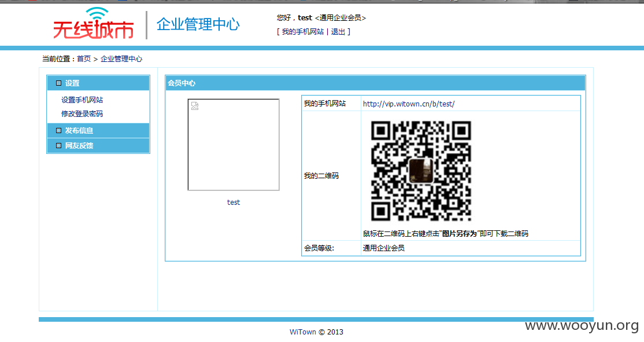644x342 pixels.
Task: Open http://vip.witown.cn/b/test/ URL
Action: click(409, 104)
